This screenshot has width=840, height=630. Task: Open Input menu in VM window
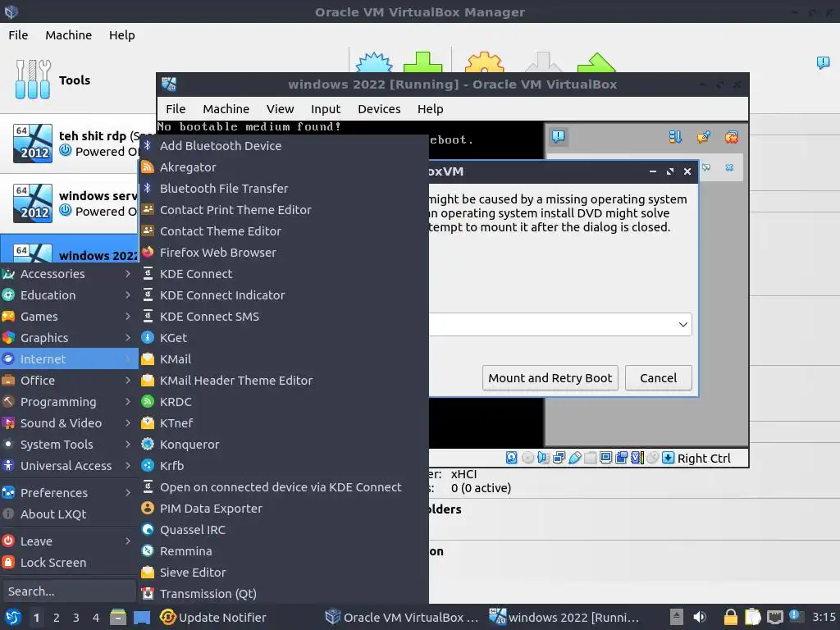[325, 109]
